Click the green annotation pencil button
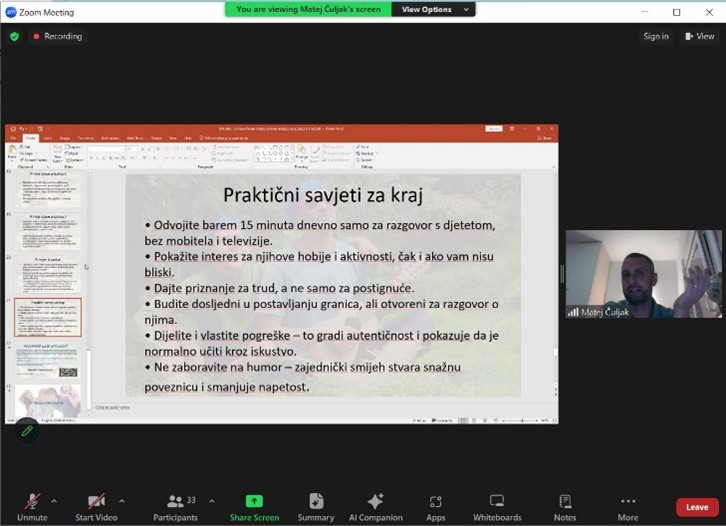This screenshot has width=726, height=526. coord(27,431)
